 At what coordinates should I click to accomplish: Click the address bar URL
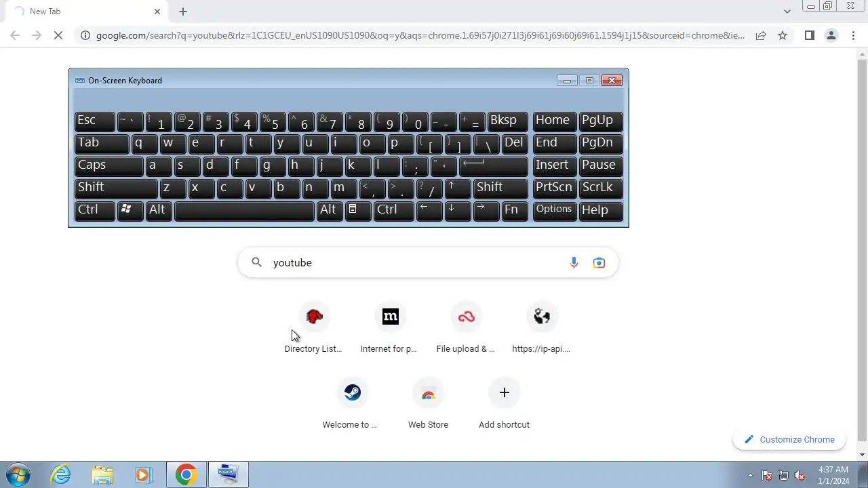420,35
